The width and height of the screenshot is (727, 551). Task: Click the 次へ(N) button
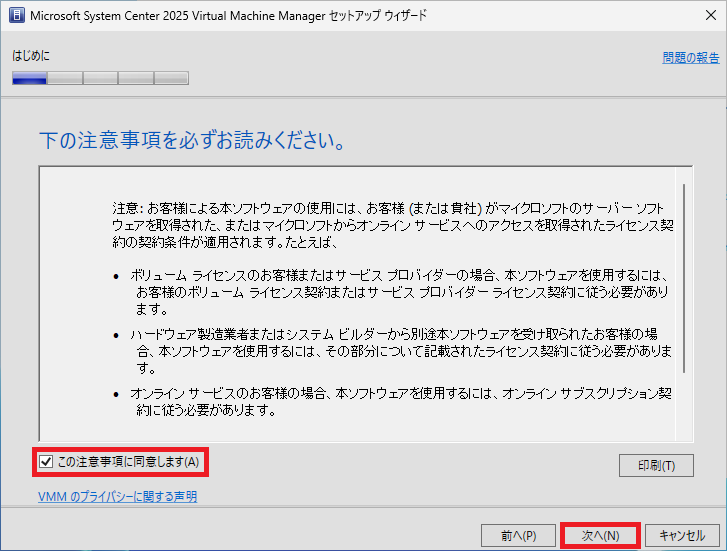(600, 536)
